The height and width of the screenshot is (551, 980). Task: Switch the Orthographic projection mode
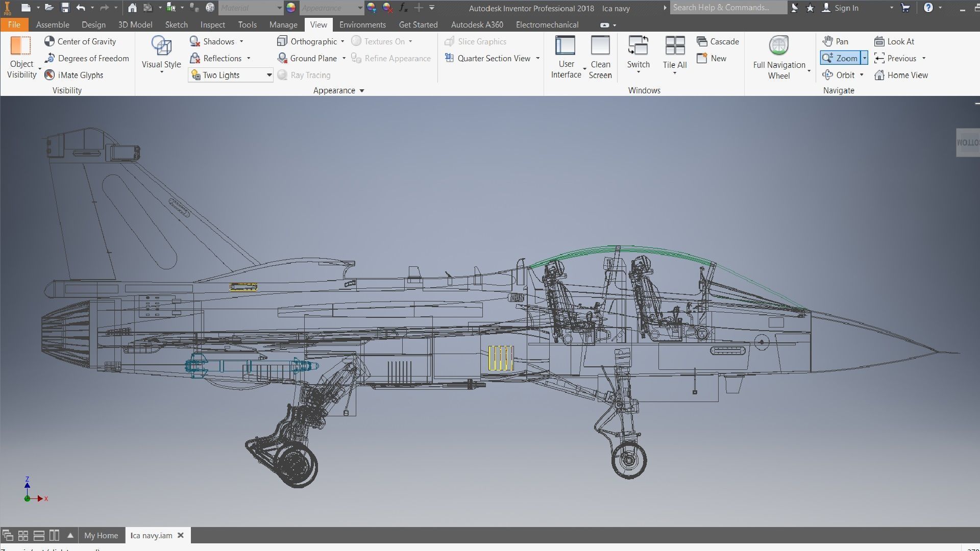[307, 41]
